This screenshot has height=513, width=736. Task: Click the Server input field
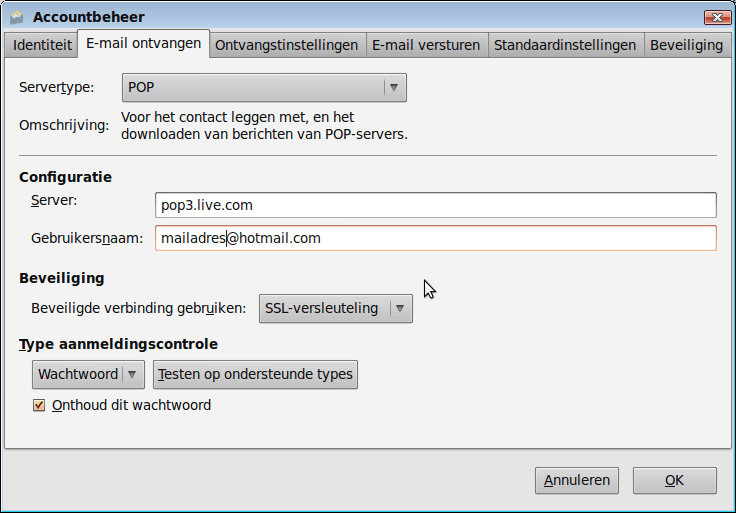(435, 205)
